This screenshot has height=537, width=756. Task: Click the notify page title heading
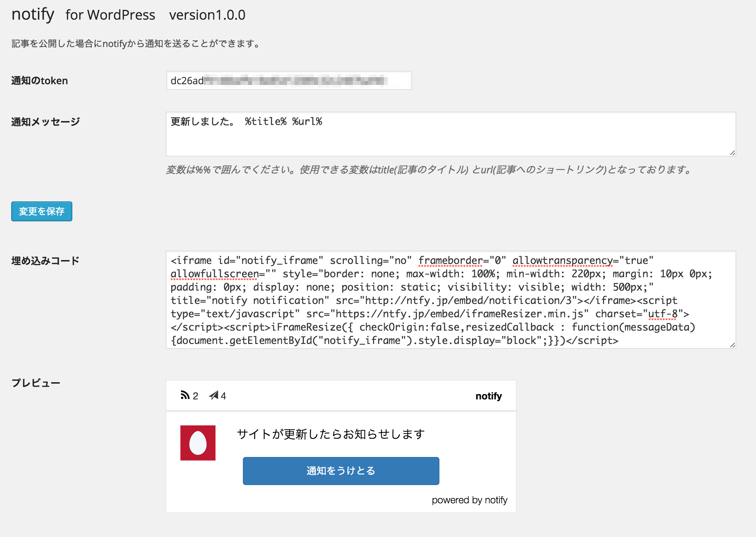coord(33,15)
